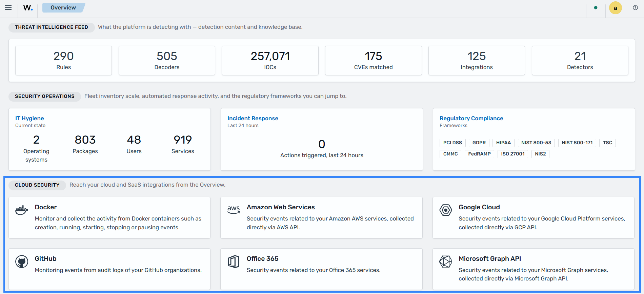The height and width of the screenshot is (294, 644).
Task: Open the user avatar menu
Action: (615, 8)
